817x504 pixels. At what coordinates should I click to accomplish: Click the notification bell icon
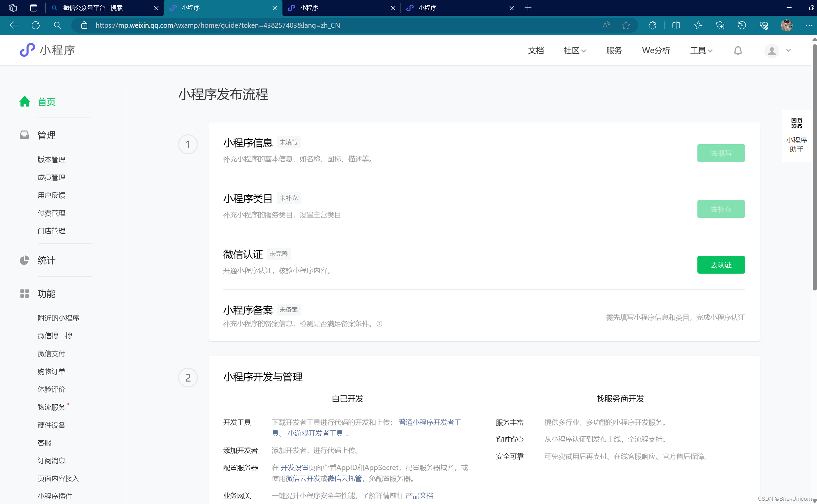738,50
